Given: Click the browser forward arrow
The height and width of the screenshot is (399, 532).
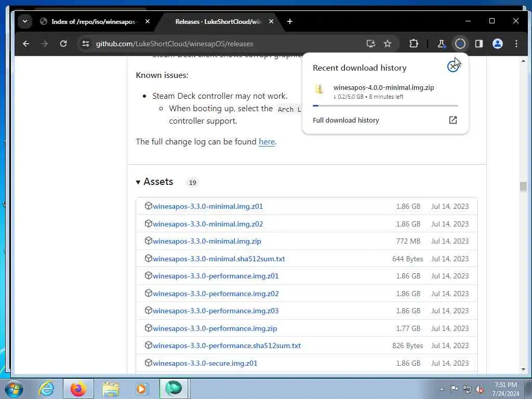Looking at the screenshot, I should point(45,44).
